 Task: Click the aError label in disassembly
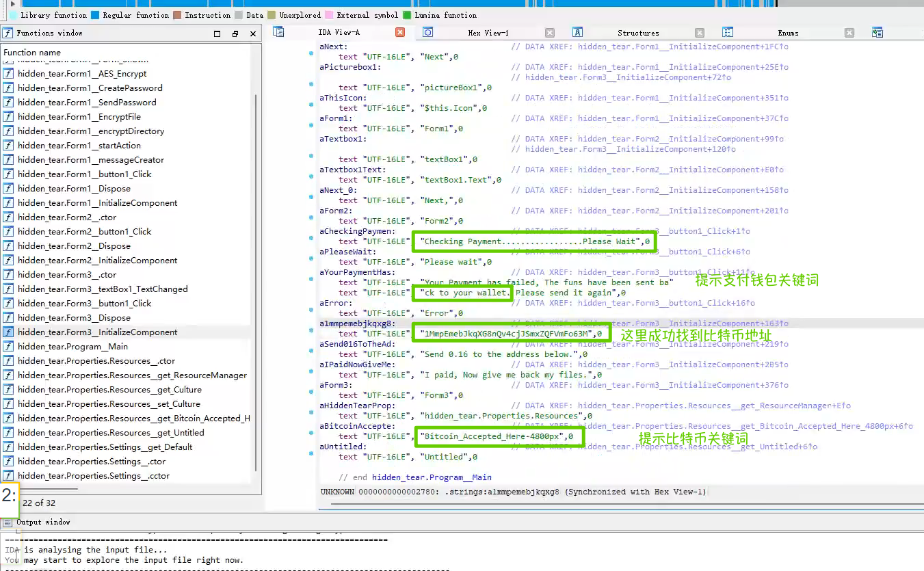point(336,303)
